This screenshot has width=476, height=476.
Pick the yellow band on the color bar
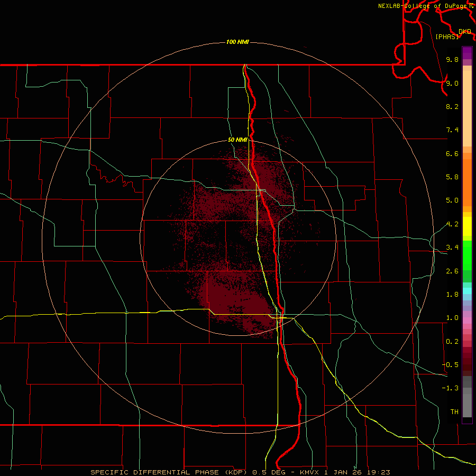pyautogui.click(x=467, y=226)
